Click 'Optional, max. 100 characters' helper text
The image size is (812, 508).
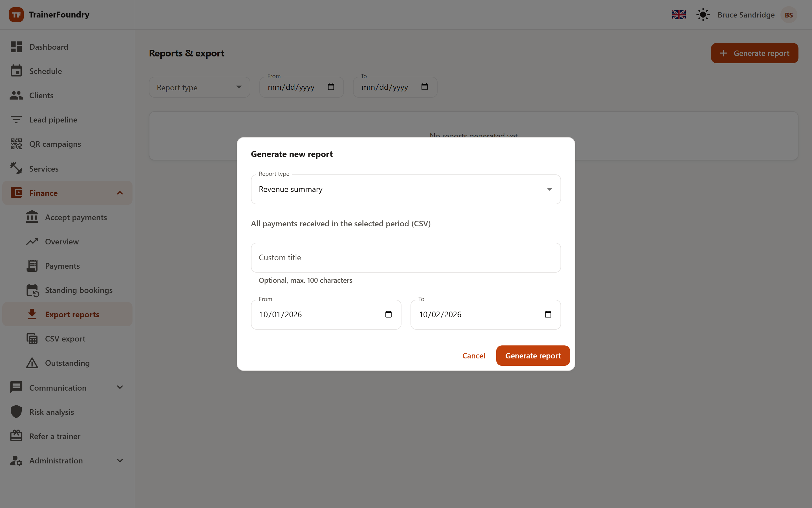(305, 280)
